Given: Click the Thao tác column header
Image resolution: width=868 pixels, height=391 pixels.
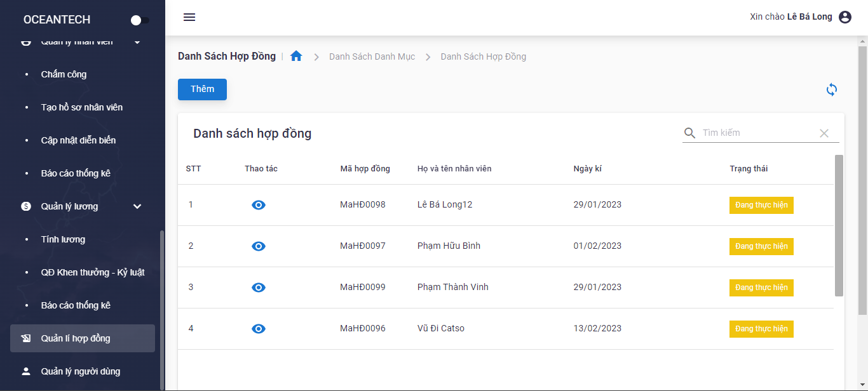Looking at the screenshot, I should 261,169.
